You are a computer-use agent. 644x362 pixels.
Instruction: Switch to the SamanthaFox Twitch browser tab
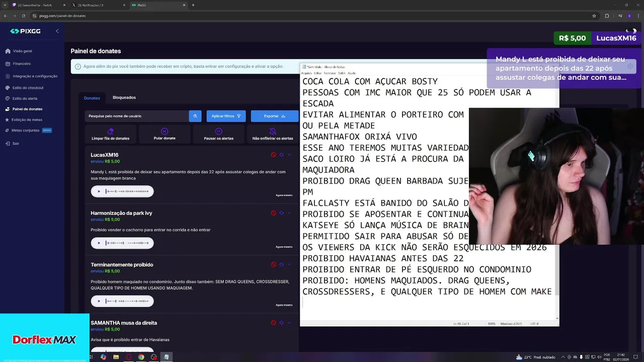click(39, 5)
